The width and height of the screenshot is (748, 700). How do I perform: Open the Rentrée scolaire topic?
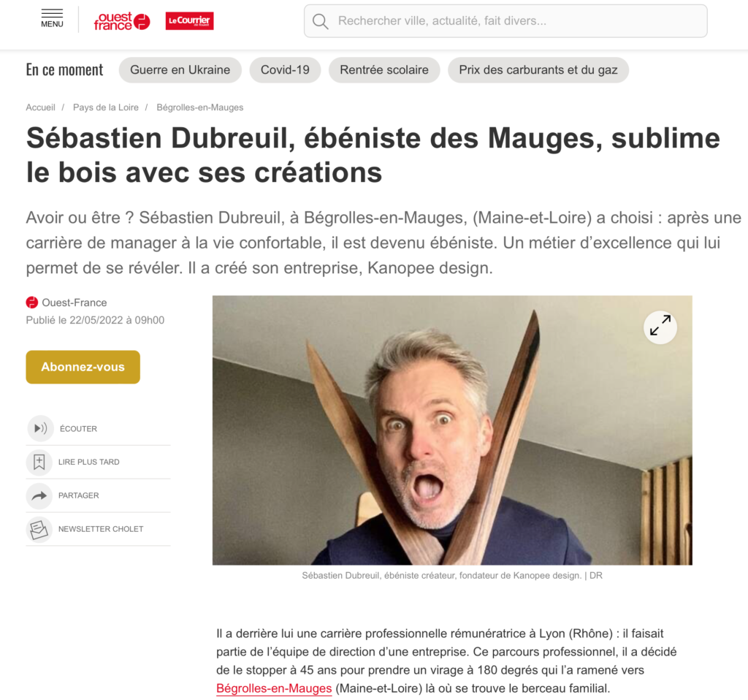pyautogui.click(x=384, y=70)
